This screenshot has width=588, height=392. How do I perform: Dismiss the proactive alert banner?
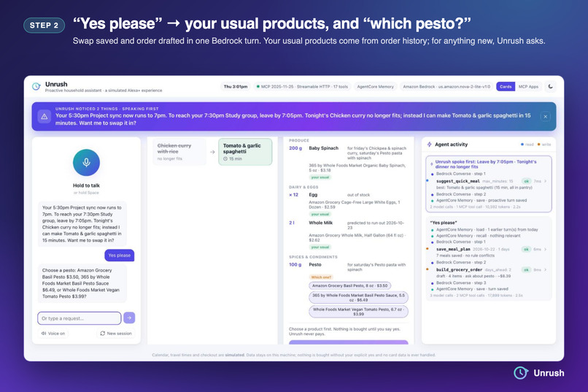pos(545,117)
